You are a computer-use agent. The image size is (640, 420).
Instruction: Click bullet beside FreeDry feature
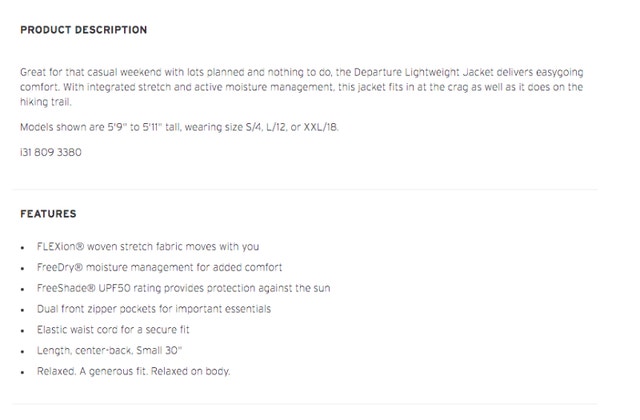pos(23,269)
